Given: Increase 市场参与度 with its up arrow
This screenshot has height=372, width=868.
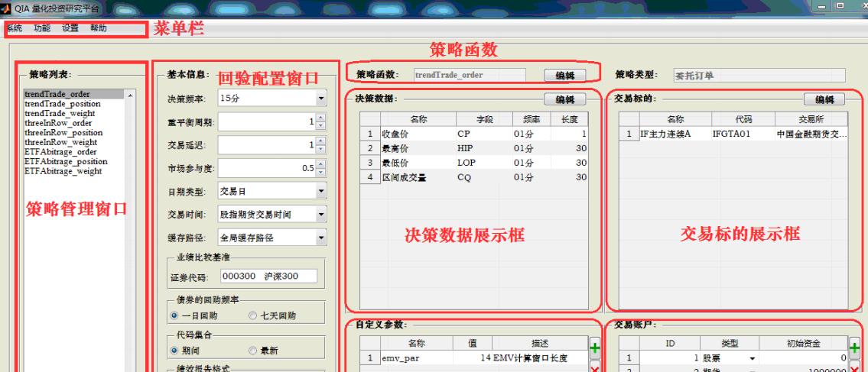Looking at the screenshot, I should [x=320, y=164].
